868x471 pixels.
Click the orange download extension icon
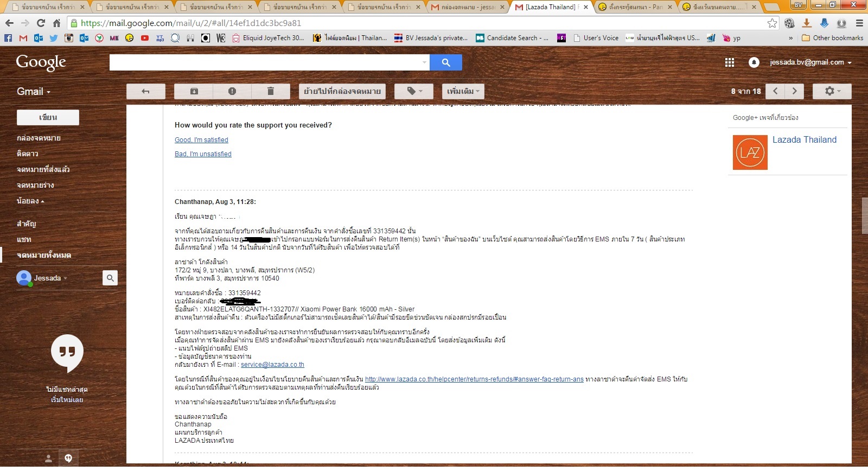(807, 23)
